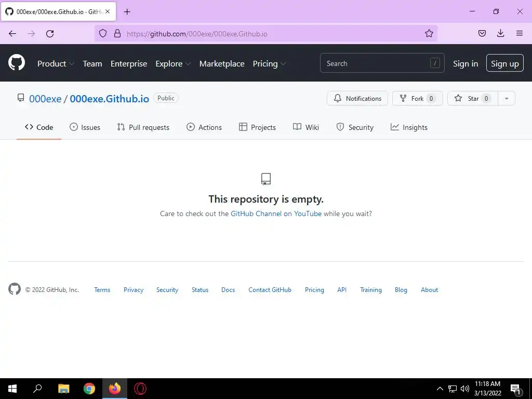The width and height of the screenshot is (532, 399).
Task: Launch Opera from the taskbar
Action: pos(140,389)
